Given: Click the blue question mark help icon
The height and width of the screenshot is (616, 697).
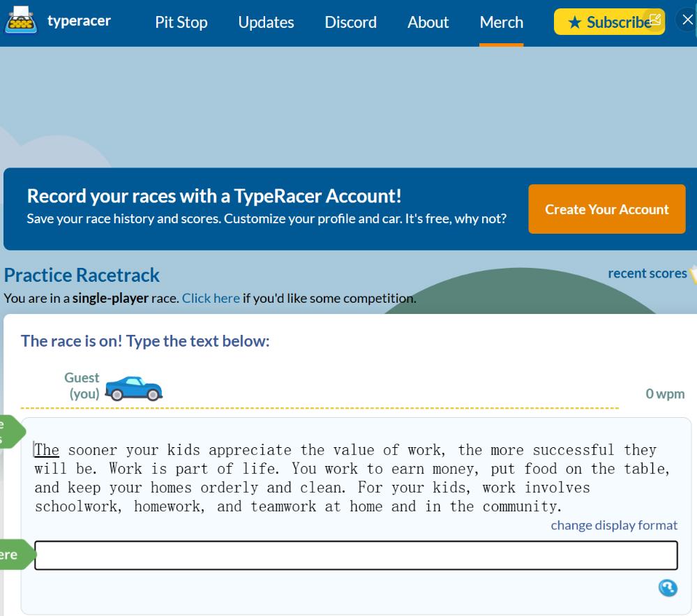Looking at the screenshot, I should click(668, 588).
